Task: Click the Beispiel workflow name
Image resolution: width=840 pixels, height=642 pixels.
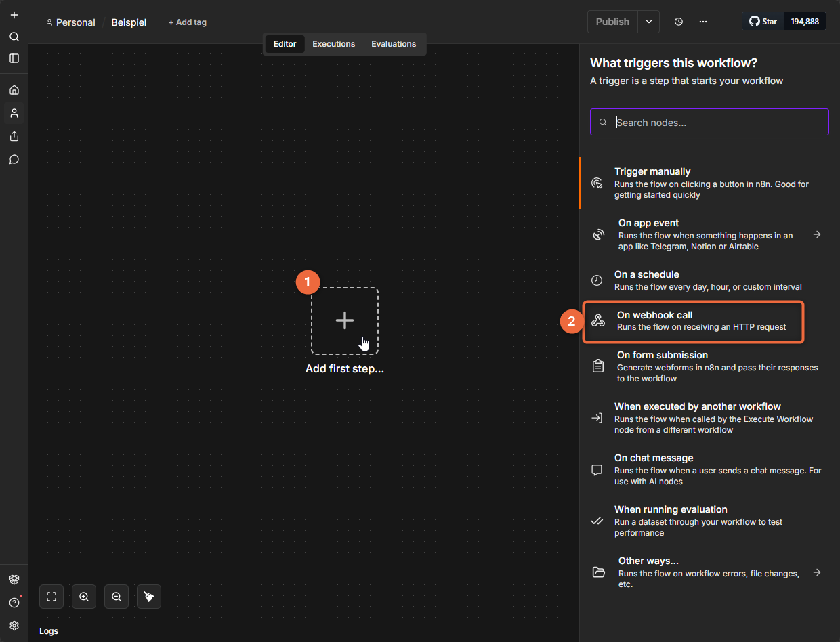Action: pos(129,22)
